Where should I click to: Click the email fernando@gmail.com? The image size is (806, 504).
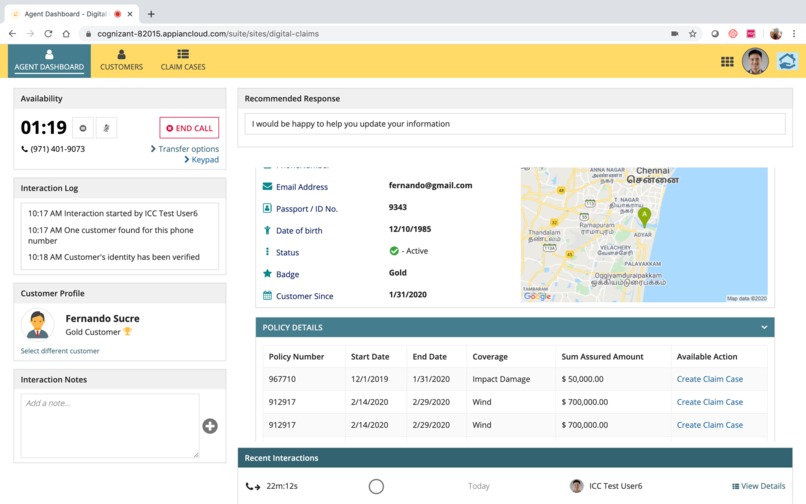coord(431,185)
